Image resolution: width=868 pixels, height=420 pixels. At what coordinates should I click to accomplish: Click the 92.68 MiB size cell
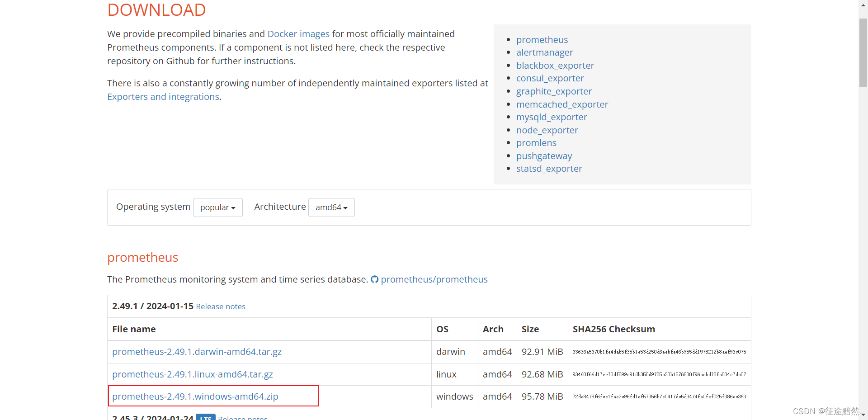click(x=542, y=374)
